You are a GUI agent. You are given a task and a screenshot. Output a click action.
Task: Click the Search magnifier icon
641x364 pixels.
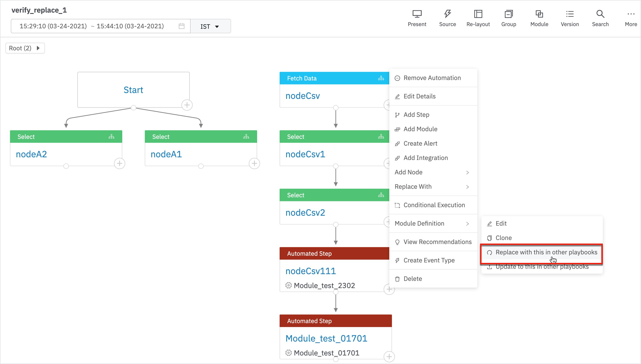(x=600, y=14)
